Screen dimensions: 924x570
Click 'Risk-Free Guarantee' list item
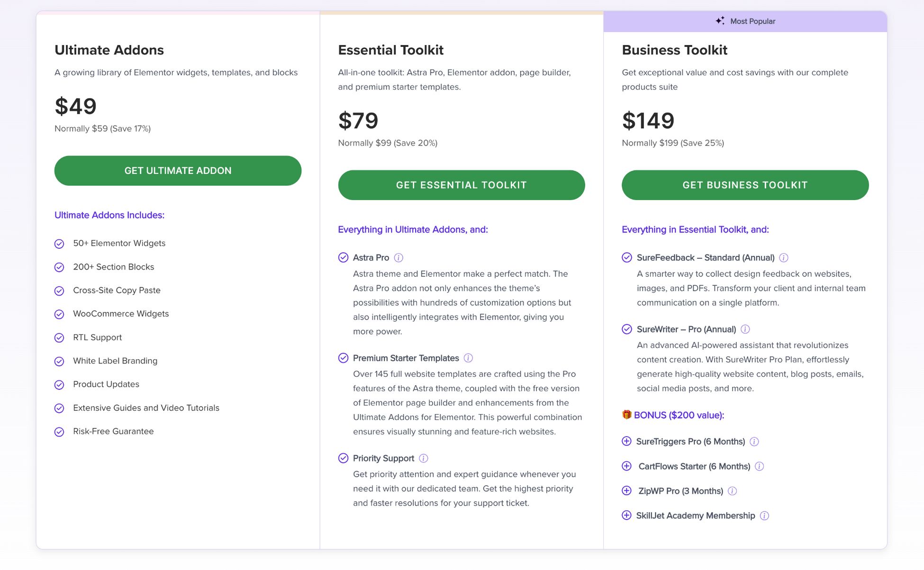[113, 432]
